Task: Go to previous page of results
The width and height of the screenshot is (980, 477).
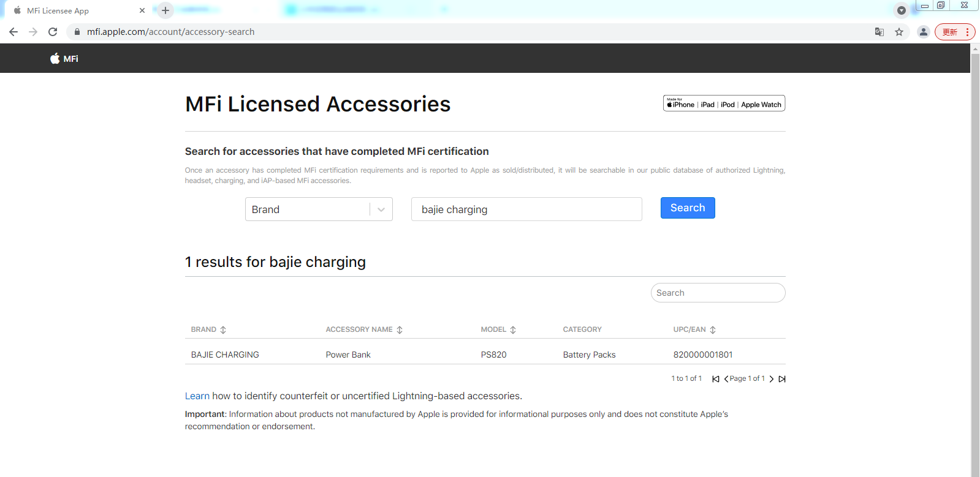Action: (726, 379)
